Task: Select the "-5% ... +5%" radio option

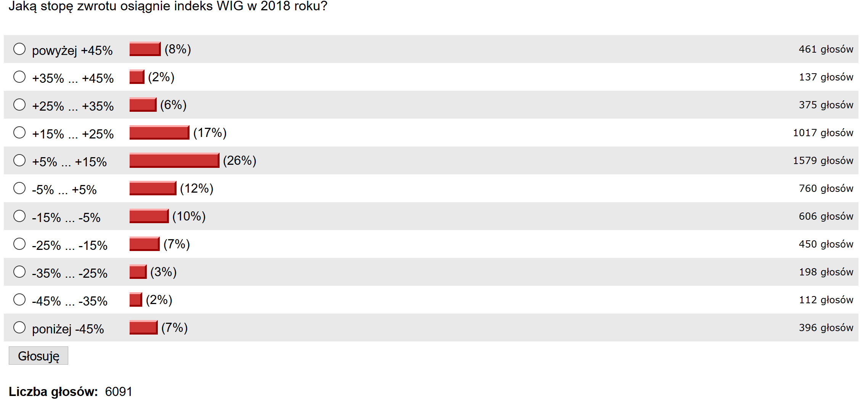Action: 19,188
